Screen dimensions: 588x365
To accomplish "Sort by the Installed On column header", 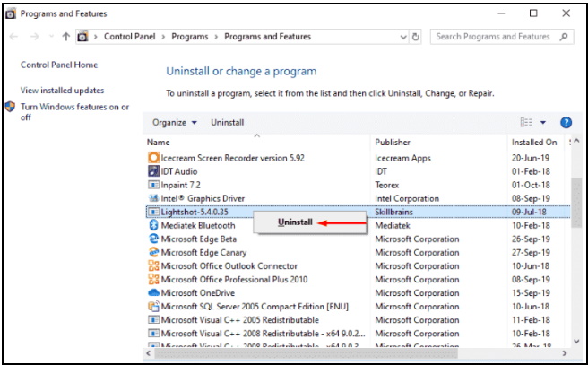I will pyautogui.click(x=535, y=143).
